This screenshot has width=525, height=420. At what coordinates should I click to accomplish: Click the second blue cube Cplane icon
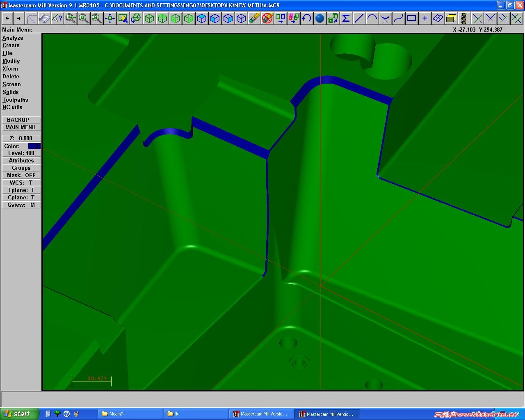(x=215, y=18)
